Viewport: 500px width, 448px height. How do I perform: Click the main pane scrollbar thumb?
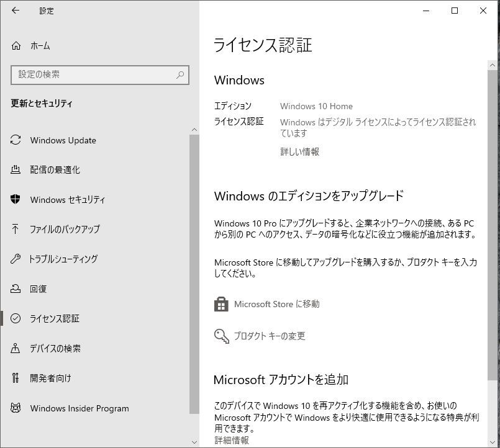(492, 225)
